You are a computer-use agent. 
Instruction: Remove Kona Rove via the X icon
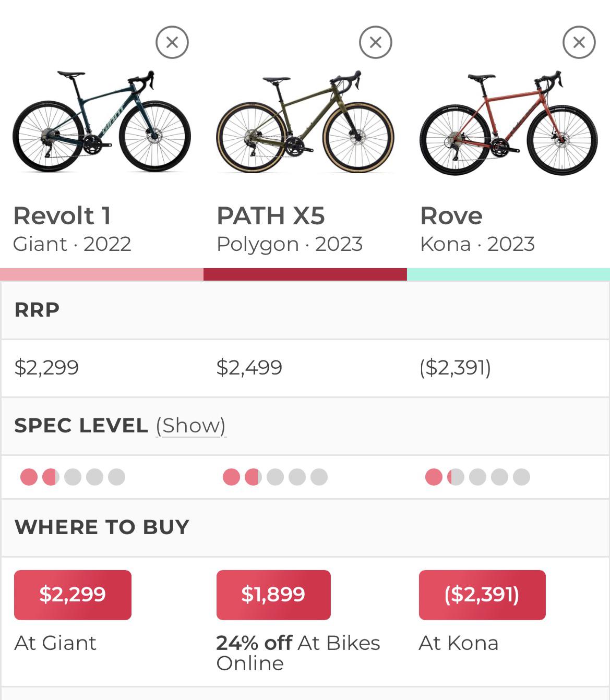(x=579, y=42)
